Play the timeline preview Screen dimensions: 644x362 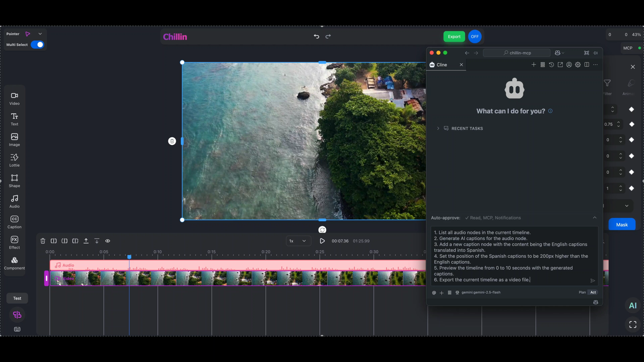[x=322, y=241]
